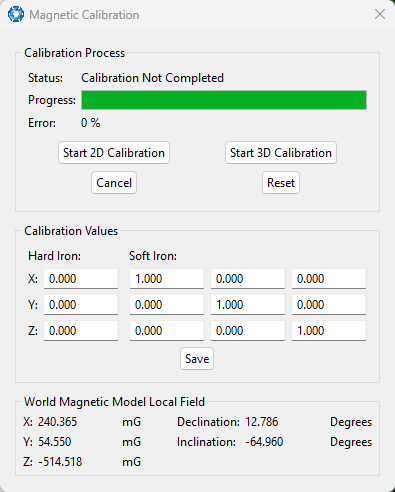The image size is (395, 492).
Task: Edit Soft Iron Z row last column
Action: tap(329, 331)
